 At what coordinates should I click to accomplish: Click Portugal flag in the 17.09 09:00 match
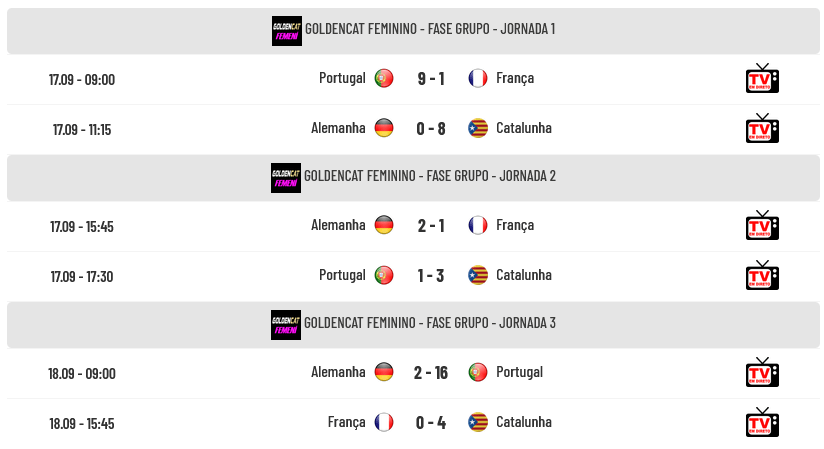click(384, 78)
